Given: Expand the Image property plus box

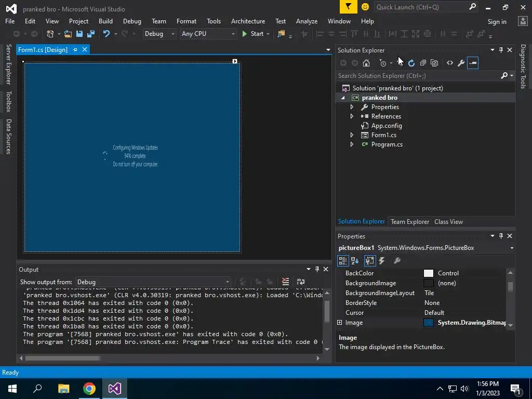Looking at the screenshot, I should click(x=340, y=322).
